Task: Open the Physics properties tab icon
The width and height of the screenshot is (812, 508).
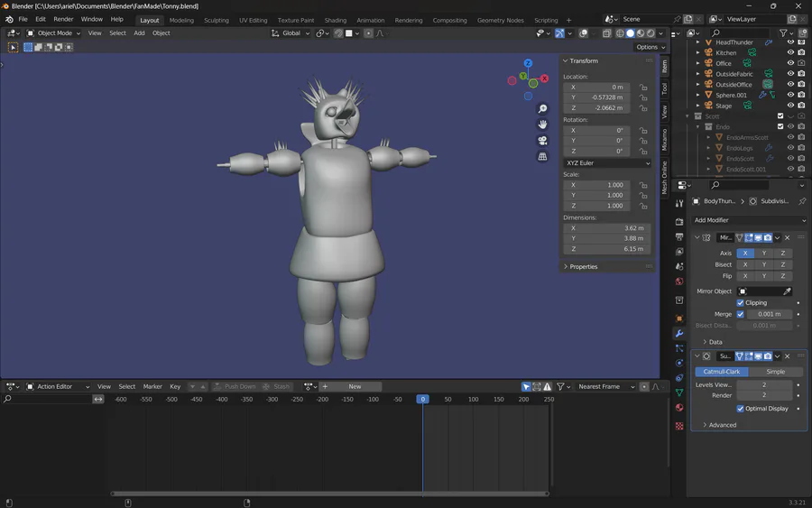Action: coord(679,363)
